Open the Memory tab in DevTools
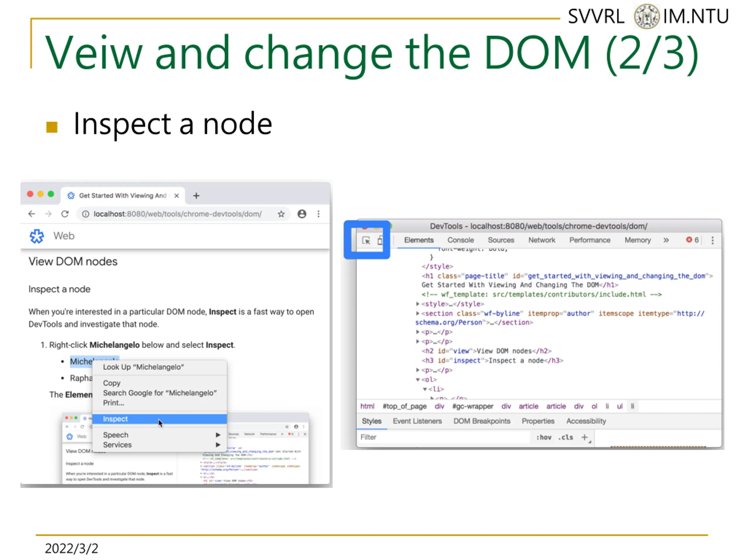This screenshot has height=560, width=747. [638, 240]
